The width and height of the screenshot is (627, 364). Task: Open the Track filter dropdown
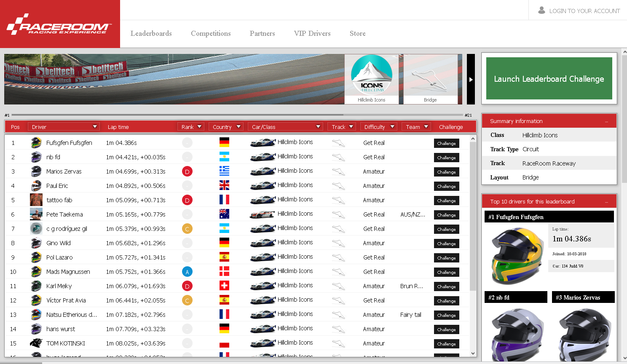(342, 127)
